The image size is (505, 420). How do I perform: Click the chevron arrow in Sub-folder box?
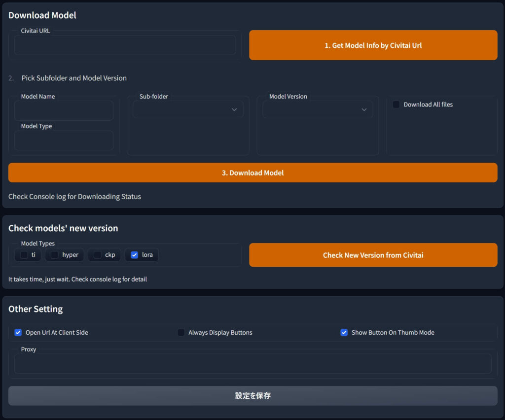coord(234,109)
